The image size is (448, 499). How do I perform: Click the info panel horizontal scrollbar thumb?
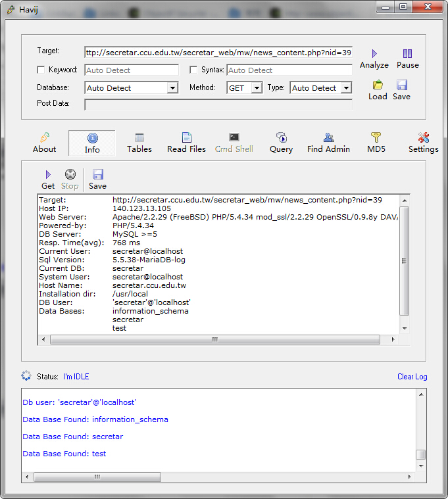pyautogui.click(x=215, y=339)
